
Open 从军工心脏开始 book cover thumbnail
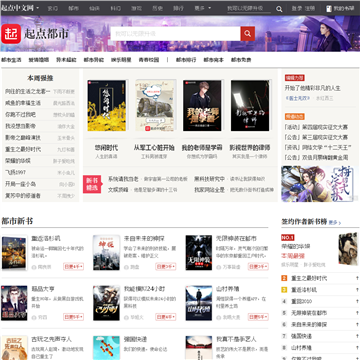click(155, 105)
